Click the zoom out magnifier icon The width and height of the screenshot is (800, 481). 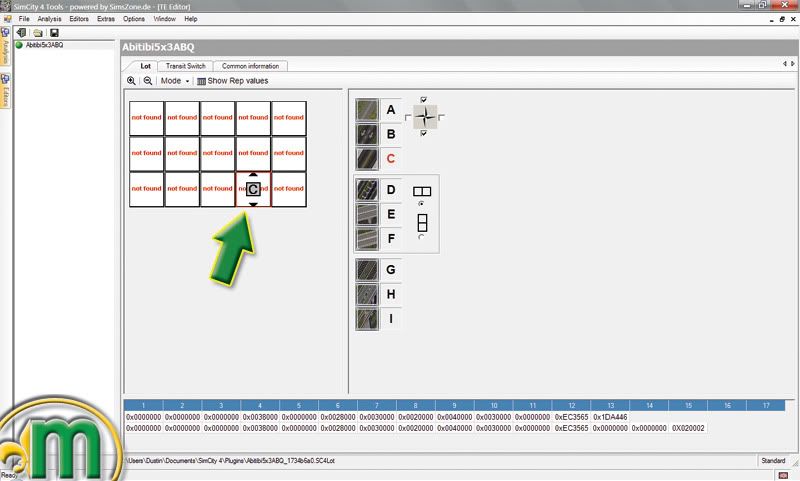[x=148, y=81]
